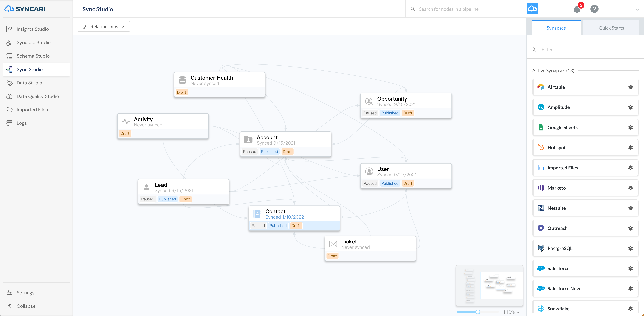Image resolution: width=644 pixels, height=316 pixels.
Task: Click the PostgreSQL elephant icon
Action: coord(541,248)
